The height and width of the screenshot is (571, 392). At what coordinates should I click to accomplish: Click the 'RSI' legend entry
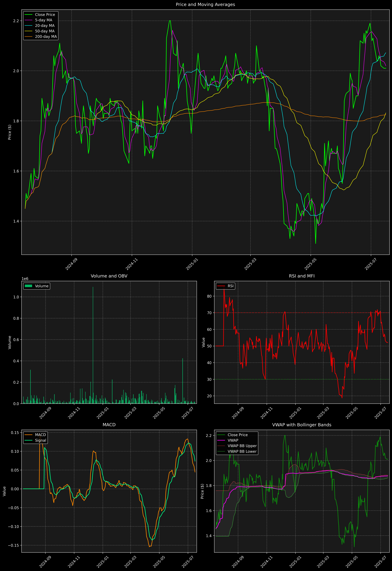click(231, 286)
